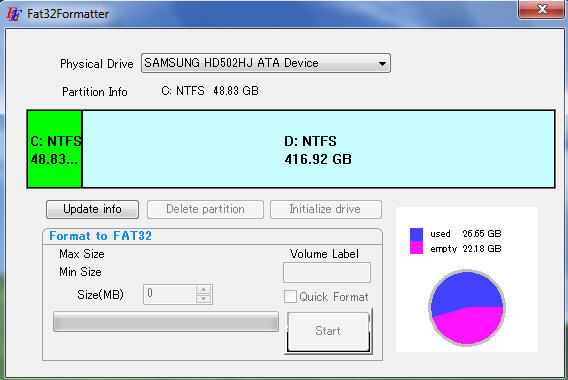Click the 'Min Size' label

click(x=80, y=272)
